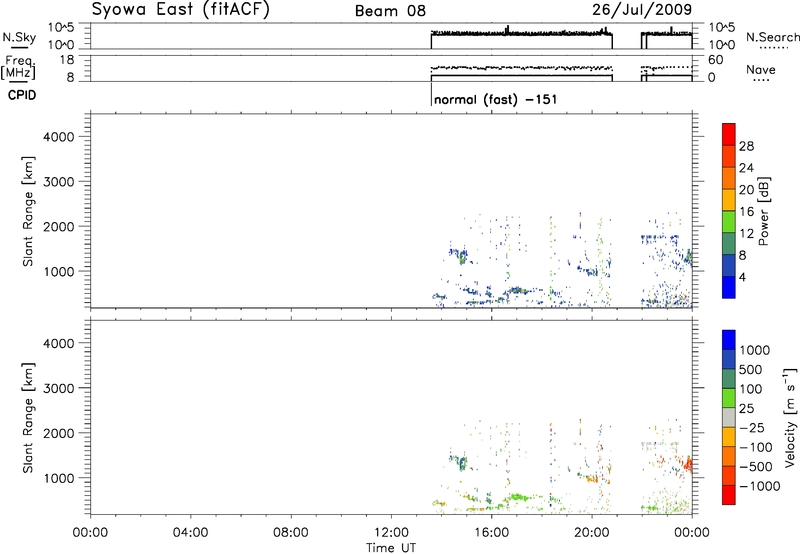Click the 'Power [dB]' colorbar title
The image size is (800, 554).
[763, 211]
